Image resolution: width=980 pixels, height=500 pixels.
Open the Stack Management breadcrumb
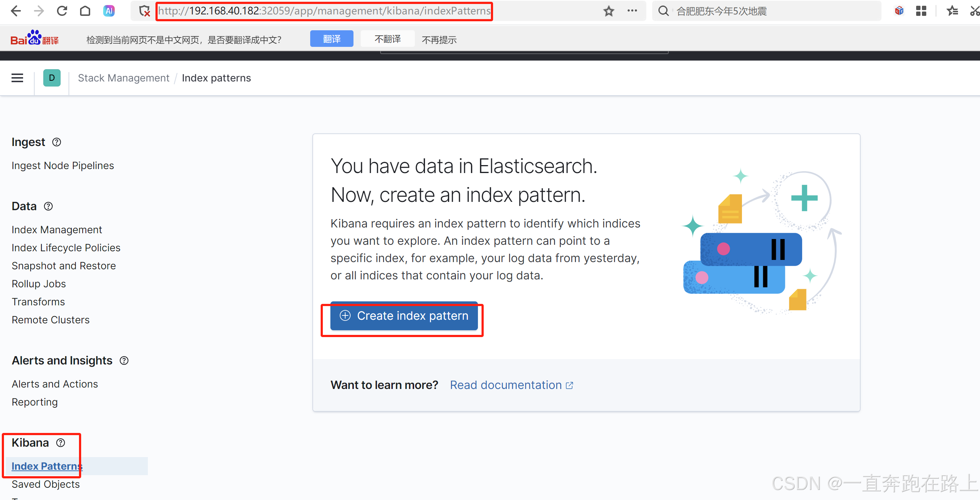(x=123, y=78)
